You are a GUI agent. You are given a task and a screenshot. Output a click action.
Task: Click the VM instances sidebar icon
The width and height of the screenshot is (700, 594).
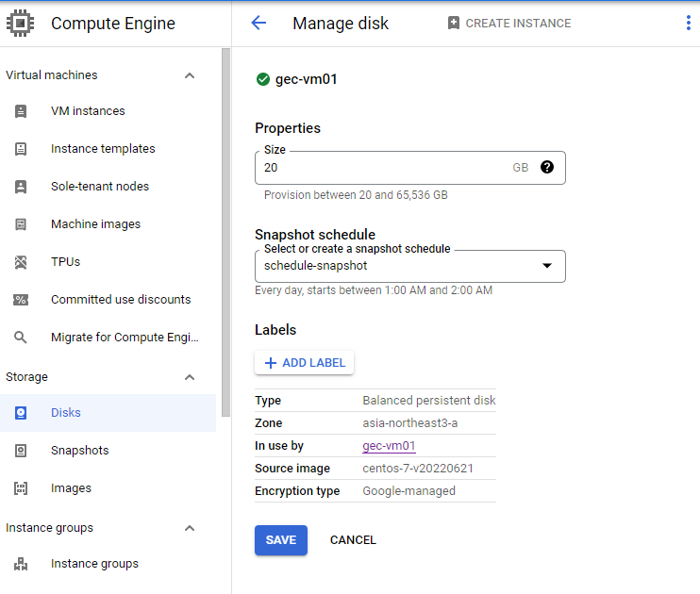pos(21,111)
